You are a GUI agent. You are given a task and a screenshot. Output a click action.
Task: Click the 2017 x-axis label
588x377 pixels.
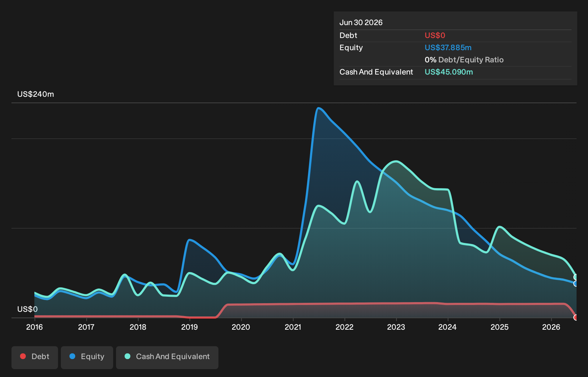(x=86, y=327)
